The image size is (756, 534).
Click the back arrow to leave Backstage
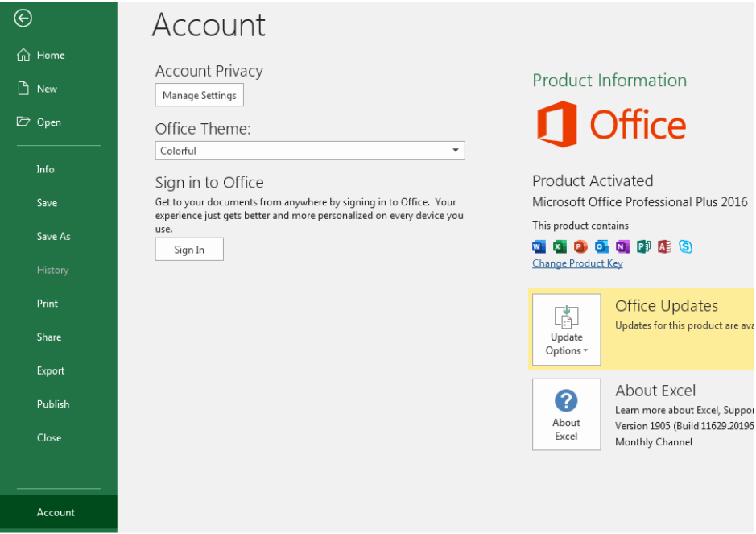[x=23, y=19]
